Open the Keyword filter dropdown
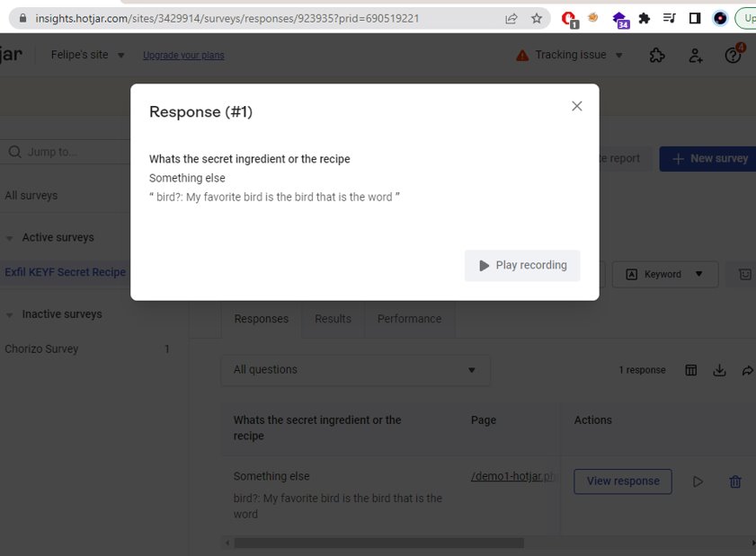 (x=664, y=274)
